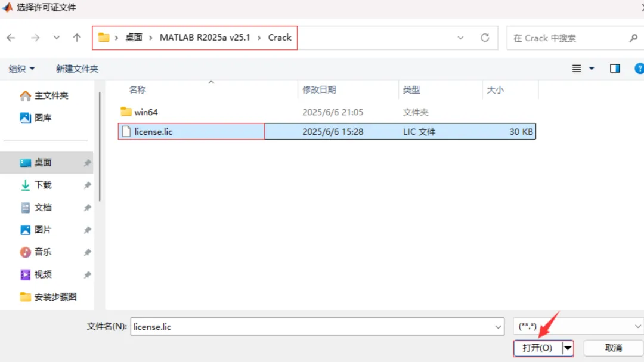Open help with the blue question icon
The image size is (644, 362).
639,69
